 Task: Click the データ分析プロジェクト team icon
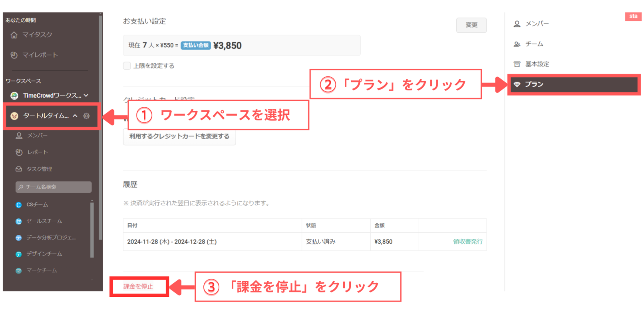[18, 238]
